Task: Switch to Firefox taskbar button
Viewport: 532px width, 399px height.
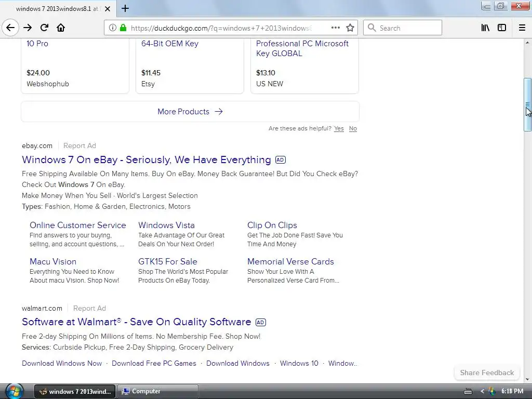Action: coord(75,391)
